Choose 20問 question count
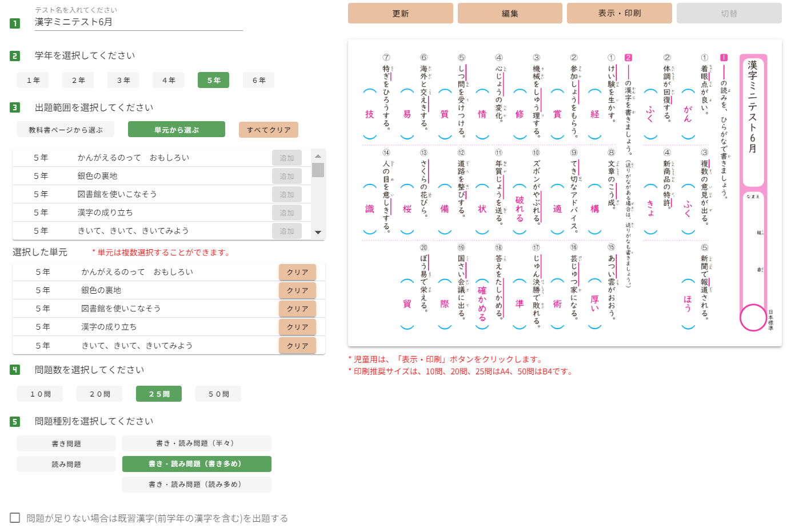Screen dimensions: 787x532 coord(99,394)
